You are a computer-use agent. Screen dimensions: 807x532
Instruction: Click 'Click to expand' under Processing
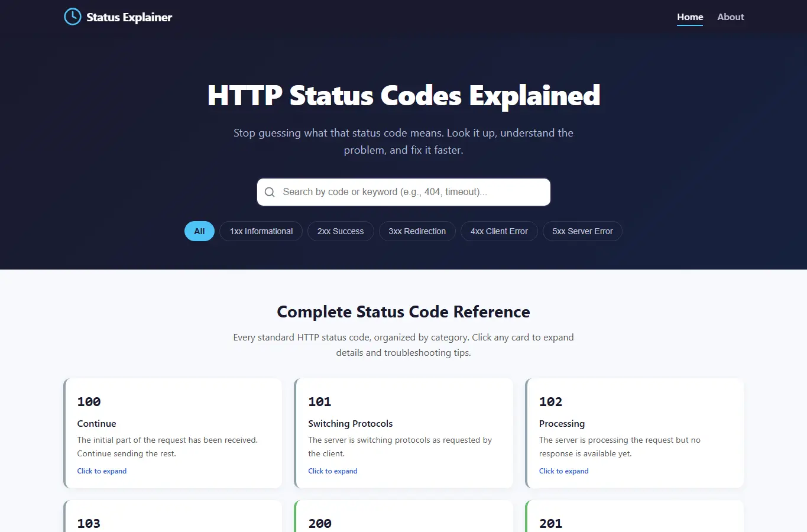[x=563, y=471]
